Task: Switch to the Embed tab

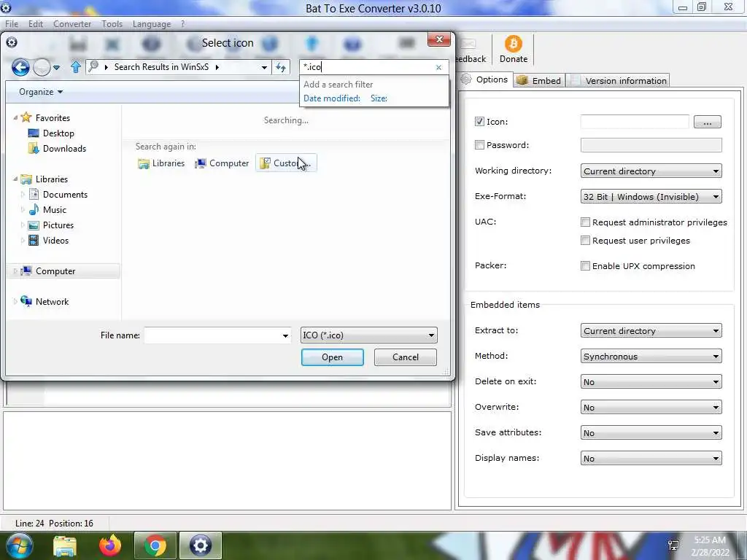Action: click(539, 80)
